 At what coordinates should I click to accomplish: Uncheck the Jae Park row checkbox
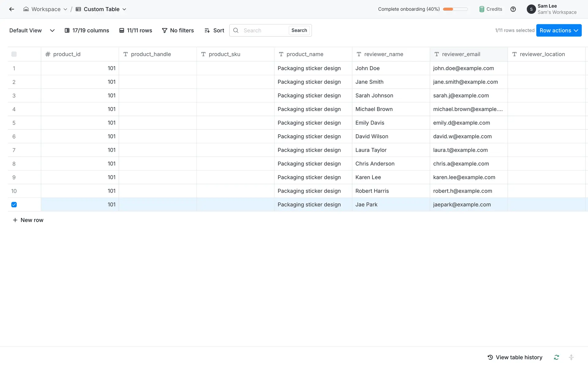14,205
